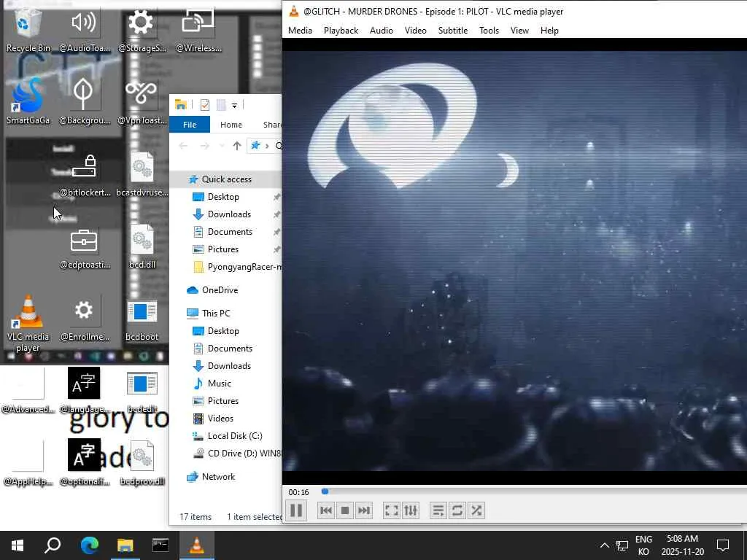Image resolution: width=747 pixels, height=560 pixels.
Task: Select Quick access in navigation pane
Action: click(226, 179)
